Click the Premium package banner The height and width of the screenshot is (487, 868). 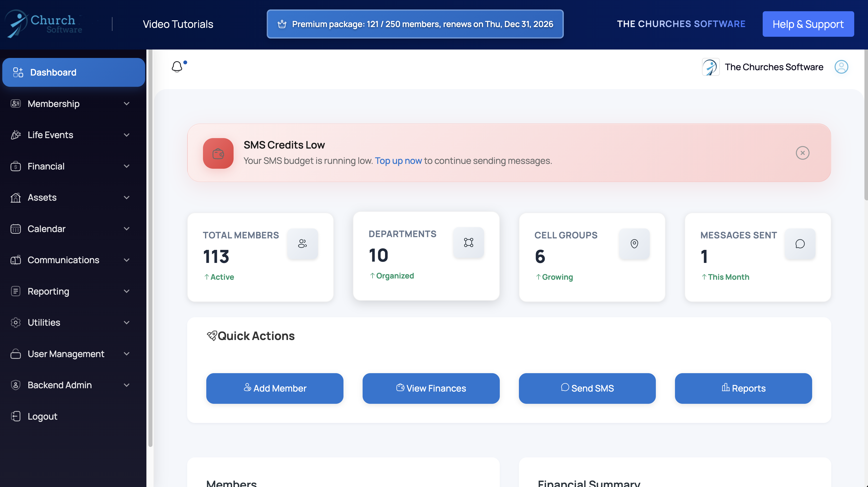pyautogui.click(x=415, y=24)
